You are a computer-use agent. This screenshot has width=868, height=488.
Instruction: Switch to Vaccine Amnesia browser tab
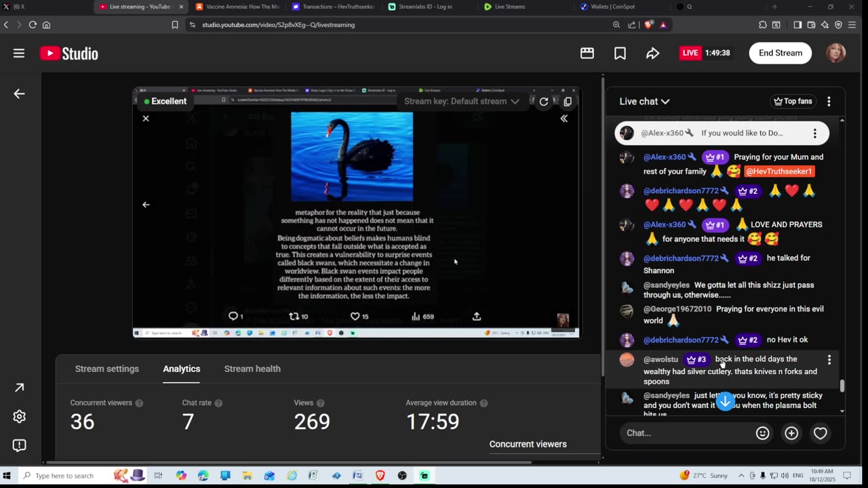tap(237, 7)
